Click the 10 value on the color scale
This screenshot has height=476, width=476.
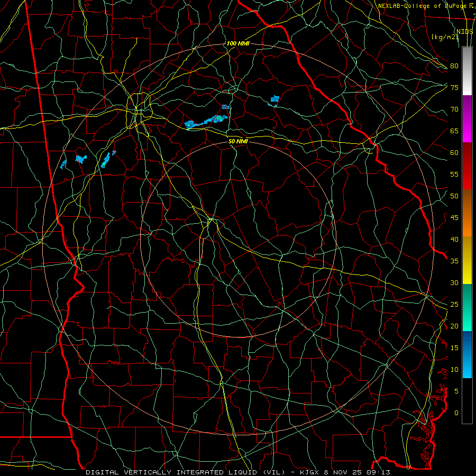pos(454,370)
